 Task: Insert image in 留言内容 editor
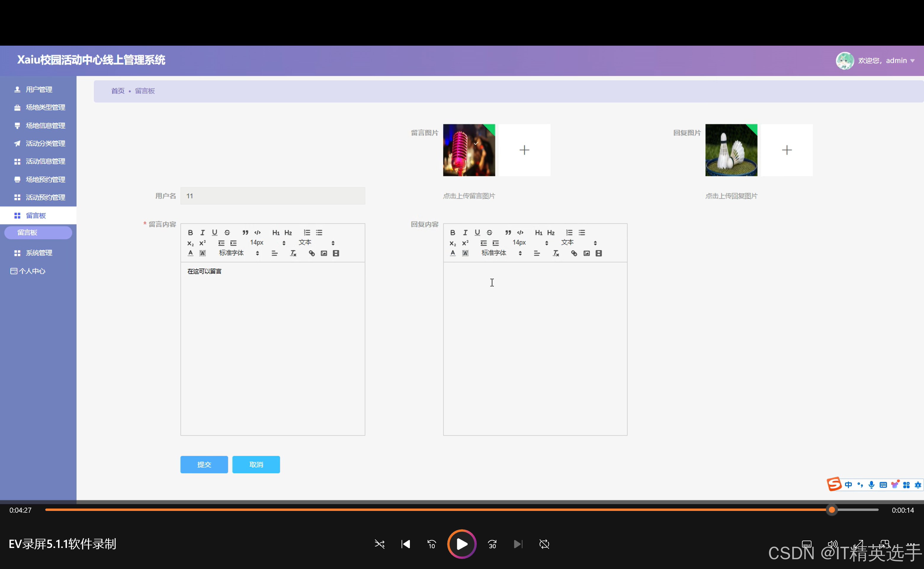pos(324,253)
